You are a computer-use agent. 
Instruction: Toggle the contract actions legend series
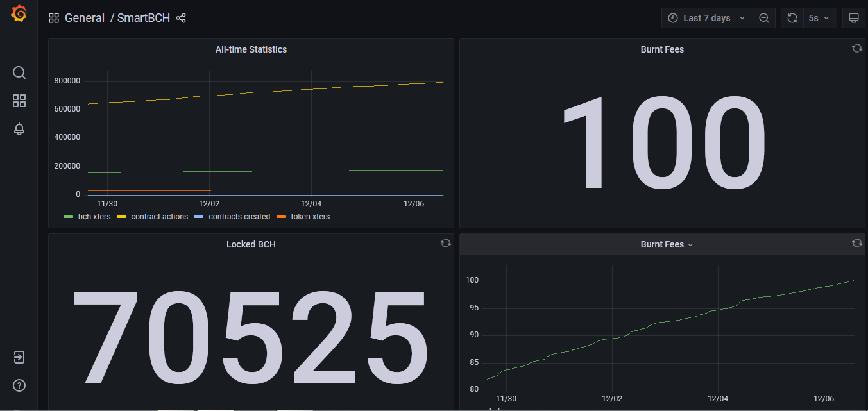point(153,217)
